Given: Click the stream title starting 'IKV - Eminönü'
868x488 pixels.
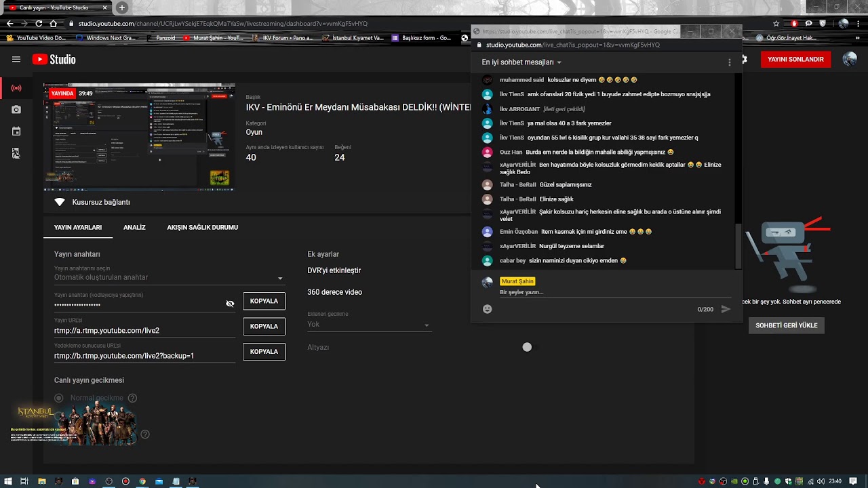Looking at the screenshot, I should point(358,107).
